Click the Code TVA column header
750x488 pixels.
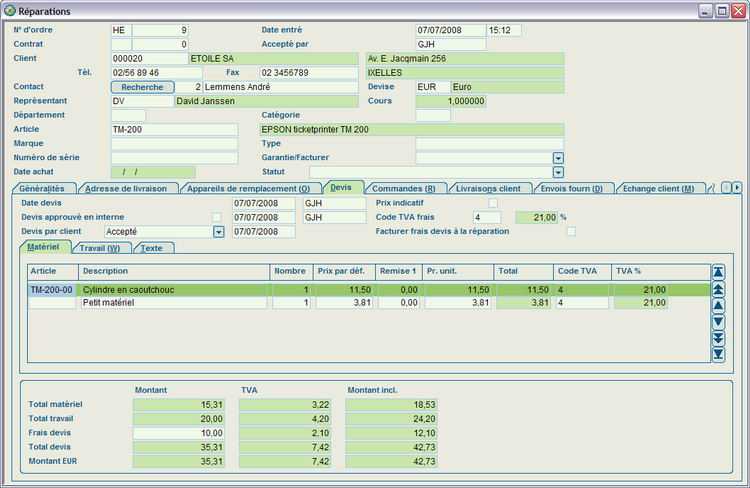pos(582,271)
